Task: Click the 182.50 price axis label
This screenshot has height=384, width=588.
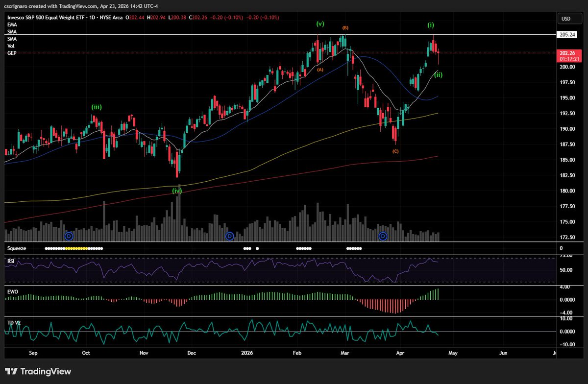Action: coord(568,175)
